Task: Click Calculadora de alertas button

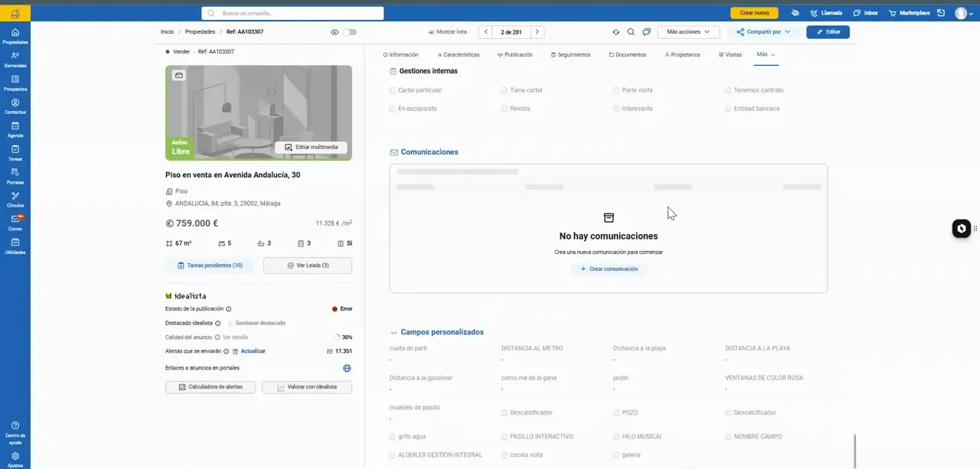Action: click(211, 387)
